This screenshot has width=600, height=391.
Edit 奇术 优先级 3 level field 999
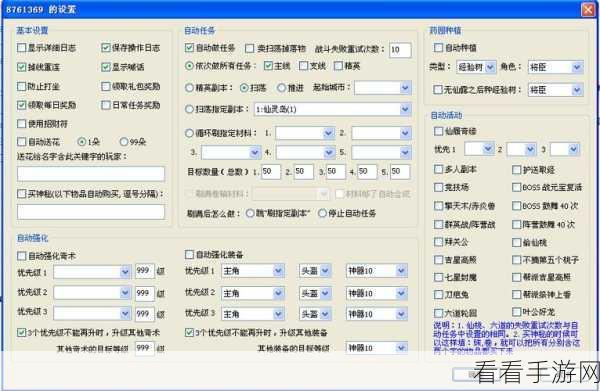click(145, 314)
